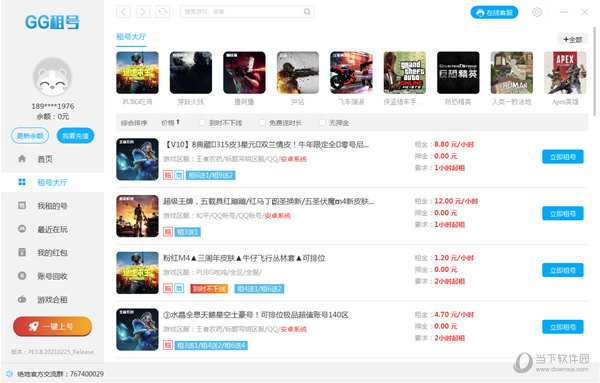Open the 粉红M4 三周年皮肤 listing title

click(244, 258)
